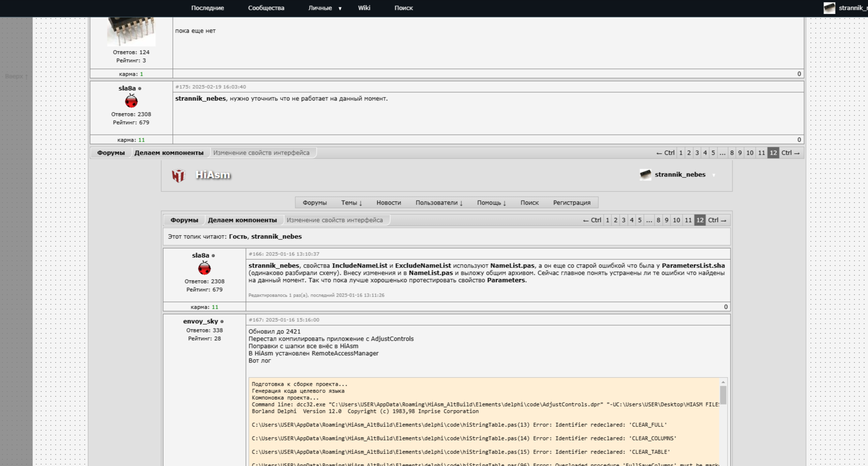The height and width of the screenshot is (466, 868).
Task: Click the online status dot beside envoy_sky
Action: coord(222,322)
